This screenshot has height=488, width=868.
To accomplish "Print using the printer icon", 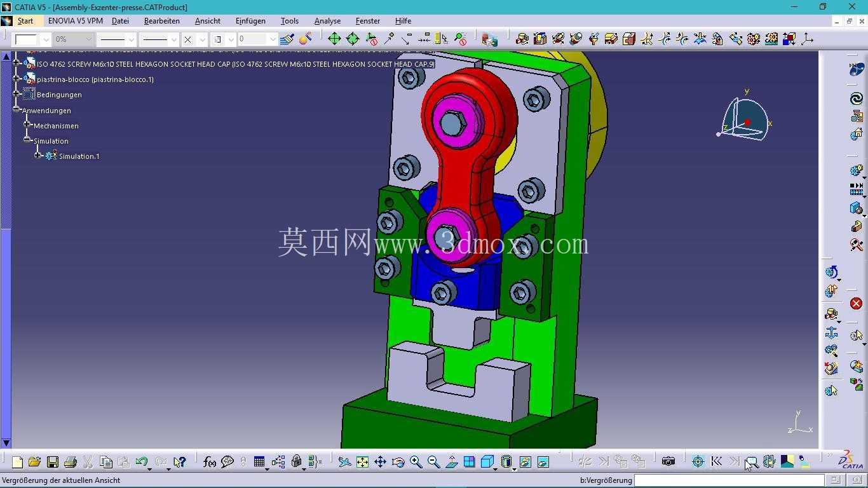I will (71, 462).
